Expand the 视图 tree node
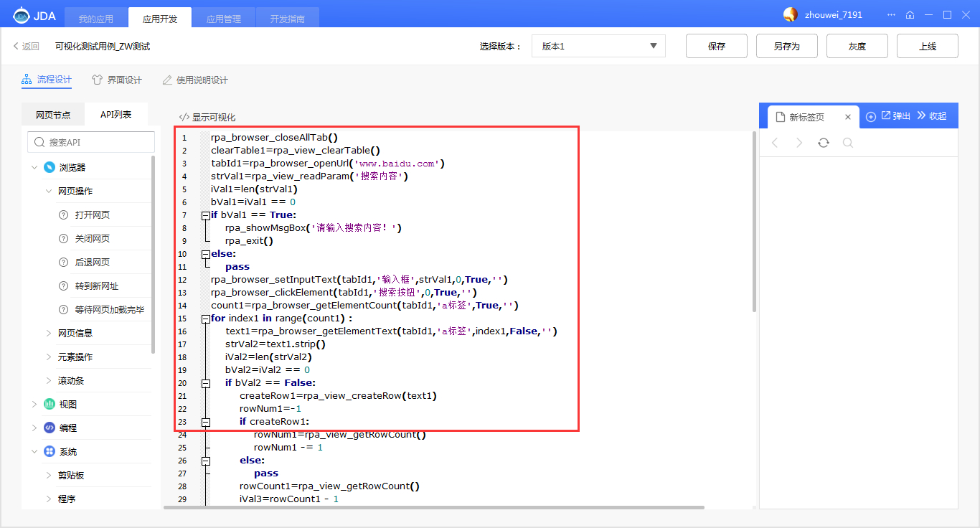 click(34, 404)
